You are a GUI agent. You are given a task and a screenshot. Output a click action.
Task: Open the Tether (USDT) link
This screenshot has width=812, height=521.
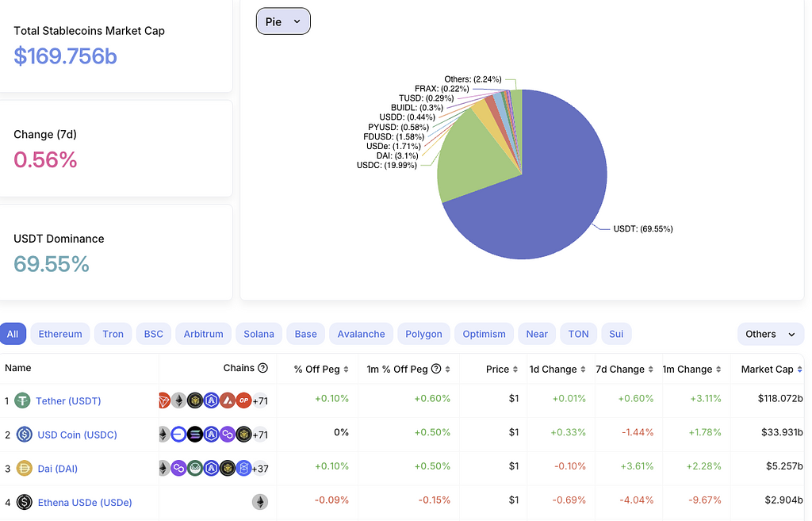pos(68,401)
